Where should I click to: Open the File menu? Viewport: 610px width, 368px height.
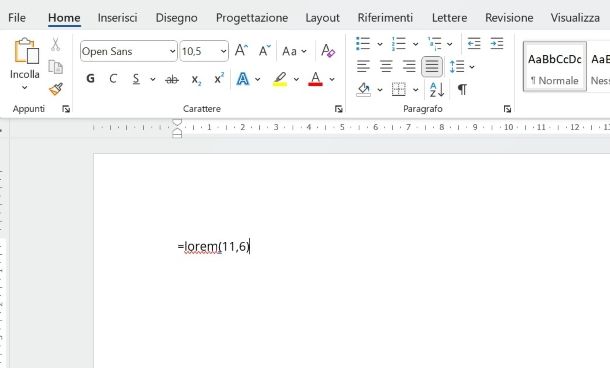click(x=17, y=18)
